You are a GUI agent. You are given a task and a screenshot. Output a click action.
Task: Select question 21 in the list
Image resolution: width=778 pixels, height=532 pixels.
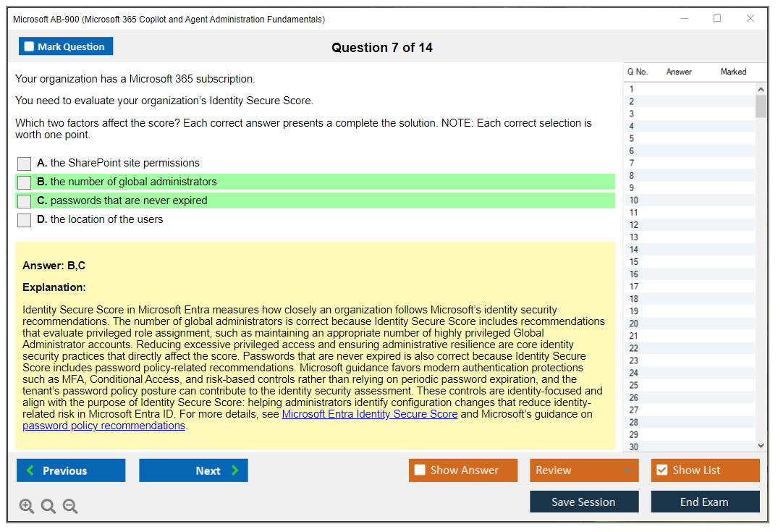coord(689,336)
